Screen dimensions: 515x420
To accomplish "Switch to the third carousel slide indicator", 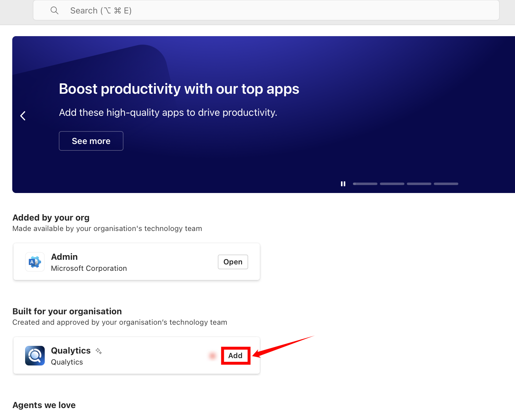I will coord(419,184).
